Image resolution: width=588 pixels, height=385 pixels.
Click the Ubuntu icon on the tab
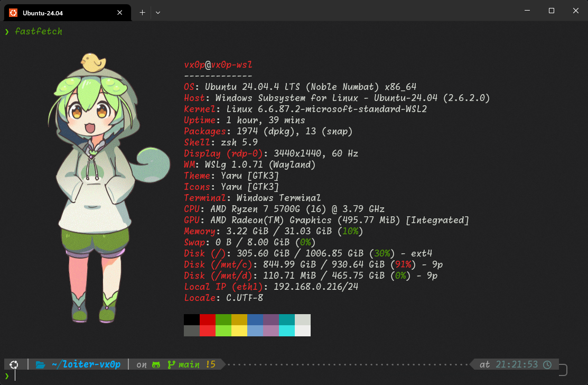coord(13,13)
